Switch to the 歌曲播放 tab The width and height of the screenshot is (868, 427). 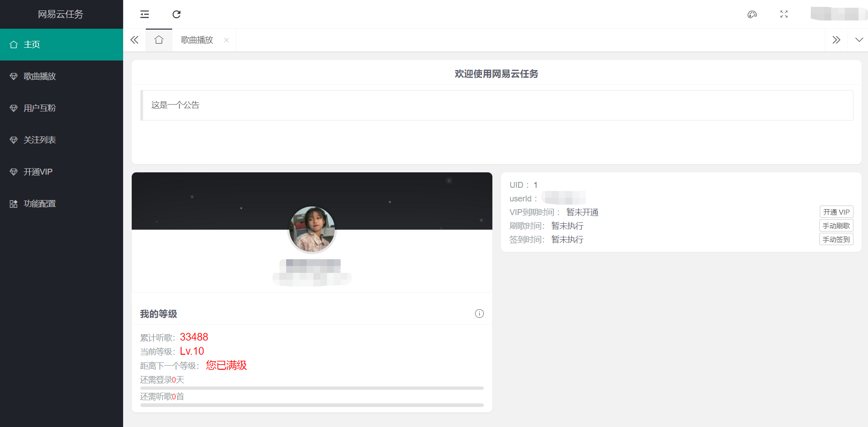pyautogui.click(x=195, y=40)
